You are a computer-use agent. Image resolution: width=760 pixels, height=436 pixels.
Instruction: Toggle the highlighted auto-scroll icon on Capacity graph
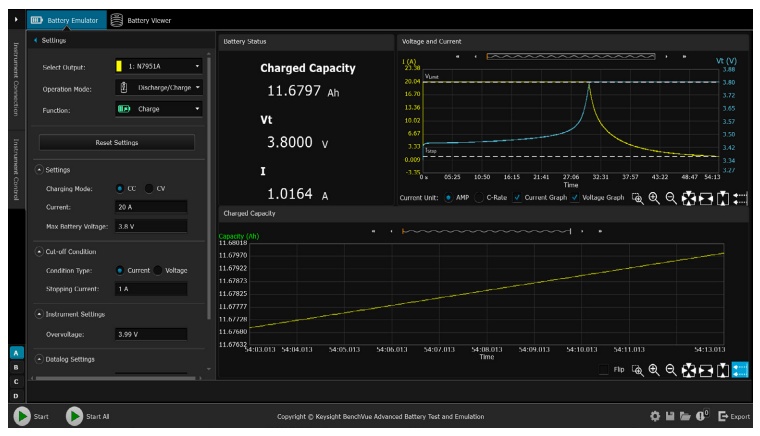click(x=740, y=370)
